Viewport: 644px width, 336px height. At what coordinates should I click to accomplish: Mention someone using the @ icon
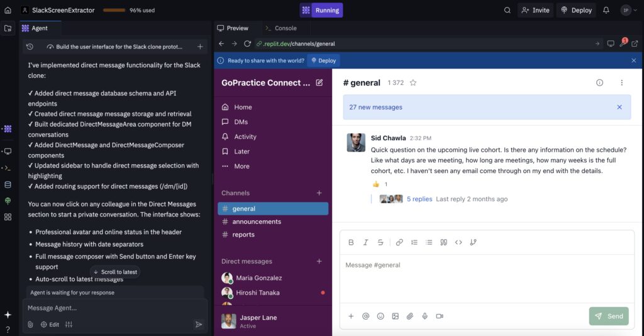tap(365, 316)
